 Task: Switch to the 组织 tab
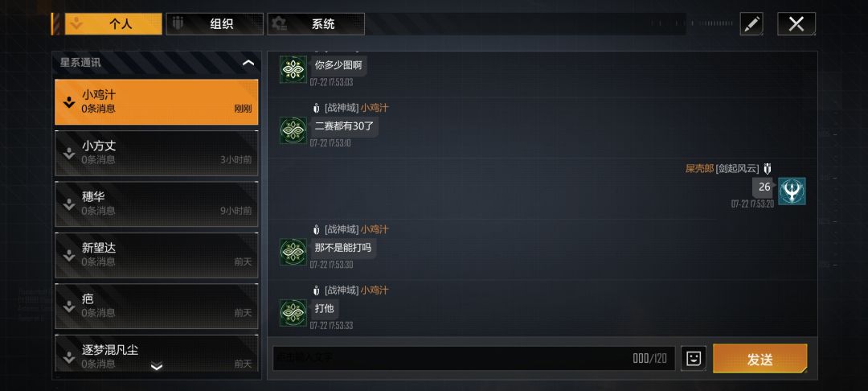(x=215, y=24)
